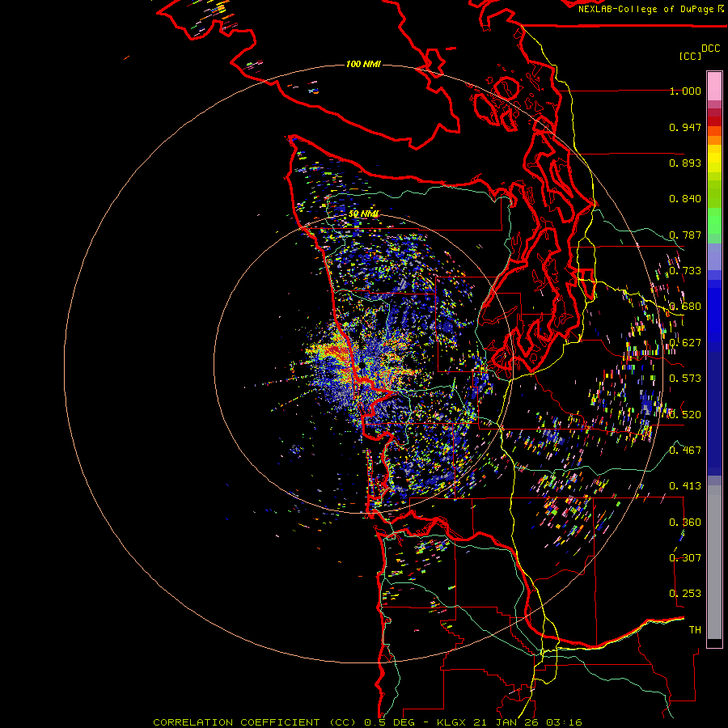Select the 0.520 scale value
Viewport: 728px width, 728px height.
click(x=685, y=415)
